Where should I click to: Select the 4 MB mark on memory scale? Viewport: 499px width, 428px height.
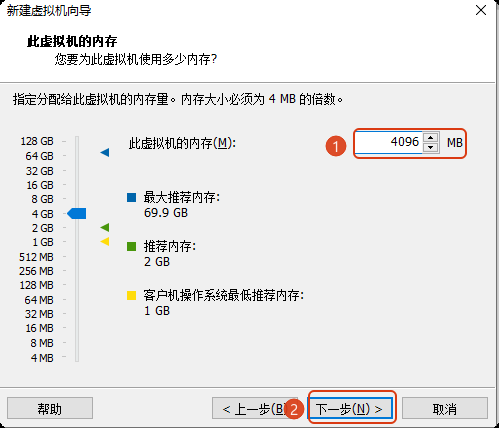pyautogui.click(x=42, y=358)
